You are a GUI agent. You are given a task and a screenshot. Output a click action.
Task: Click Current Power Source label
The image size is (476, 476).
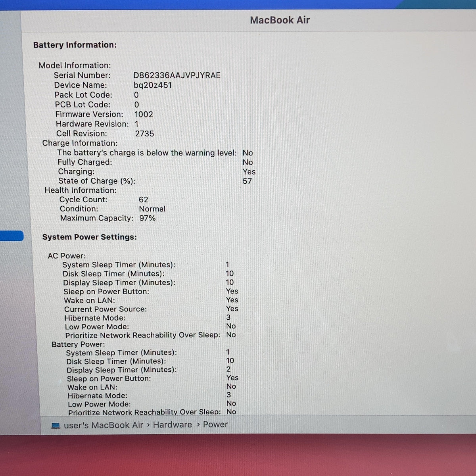click(106, 309)
